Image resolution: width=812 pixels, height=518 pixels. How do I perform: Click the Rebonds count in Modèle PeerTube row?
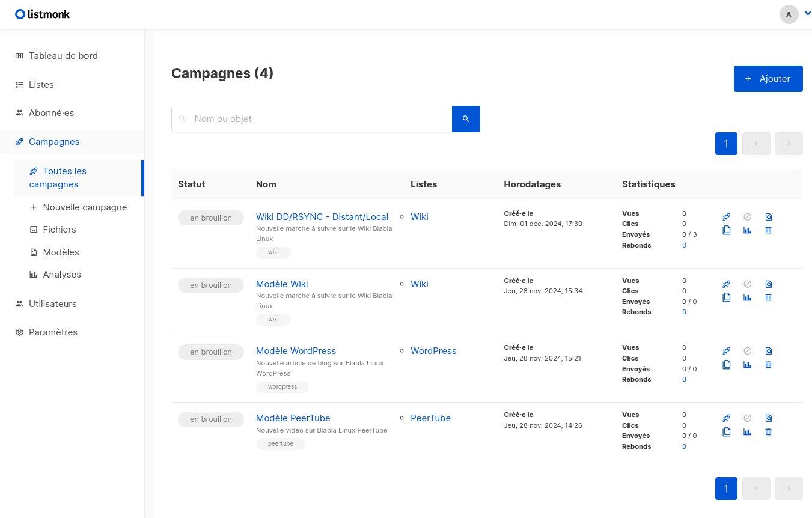[684, 446]
